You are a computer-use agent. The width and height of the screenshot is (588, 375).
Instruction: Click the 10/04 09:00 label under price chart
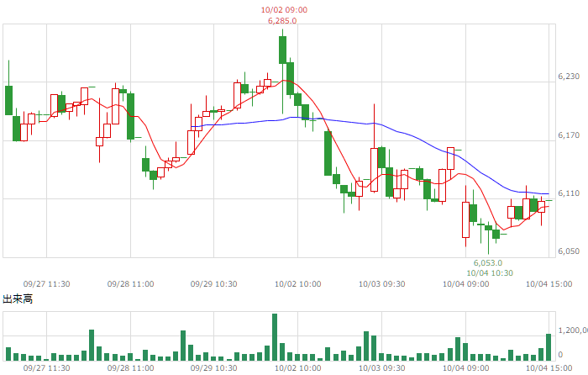(465, 284)
